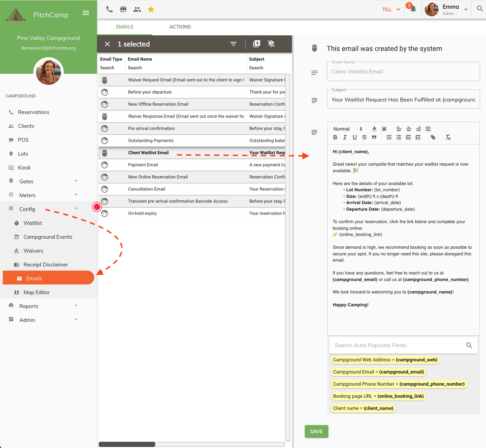Click the SAVE button

coord(316,431)
